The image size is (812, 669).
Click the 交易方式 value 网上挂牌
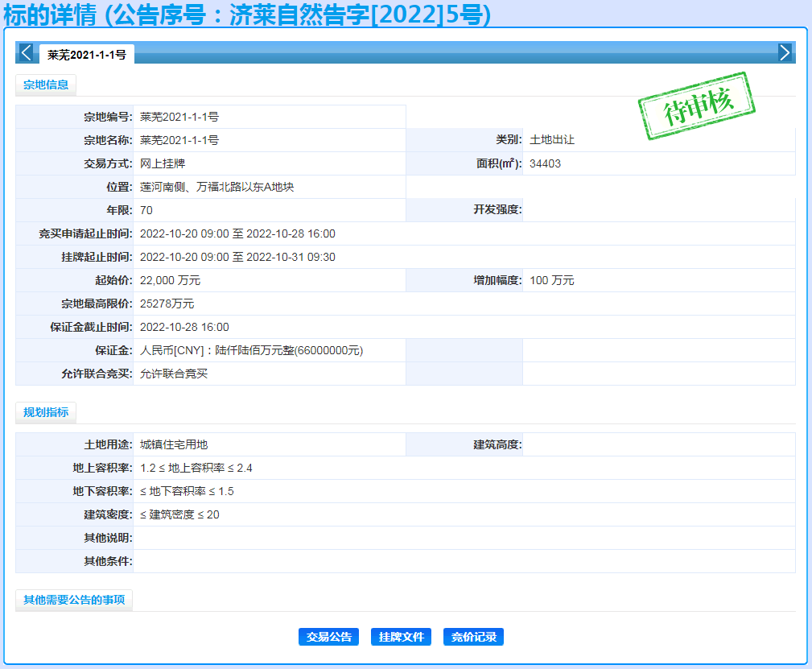pos(163,163)
